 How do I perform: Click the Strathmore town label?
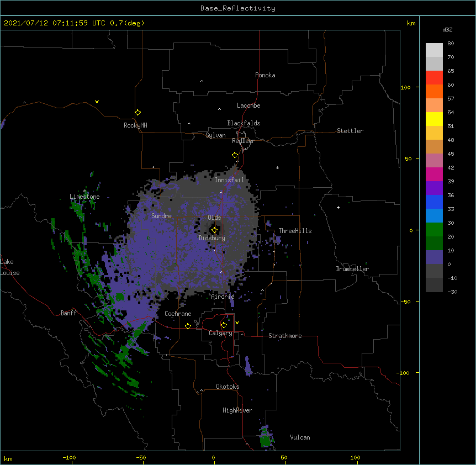point(285,336)
